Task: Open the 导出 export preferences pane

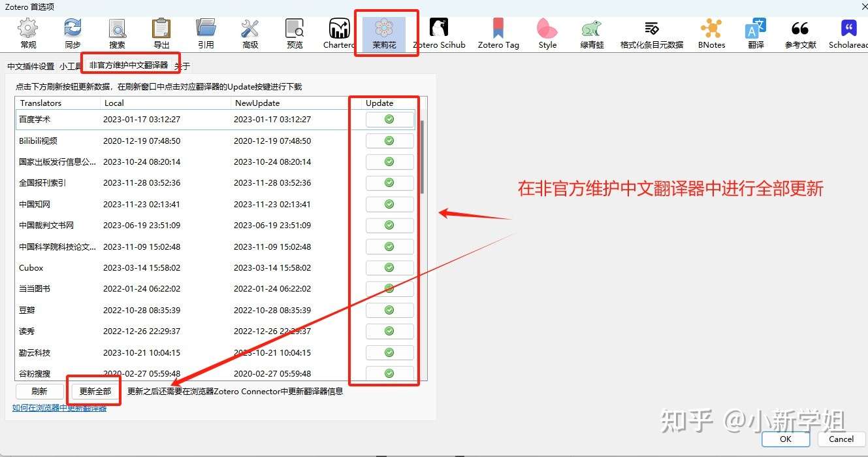Action: click(161, 34)
